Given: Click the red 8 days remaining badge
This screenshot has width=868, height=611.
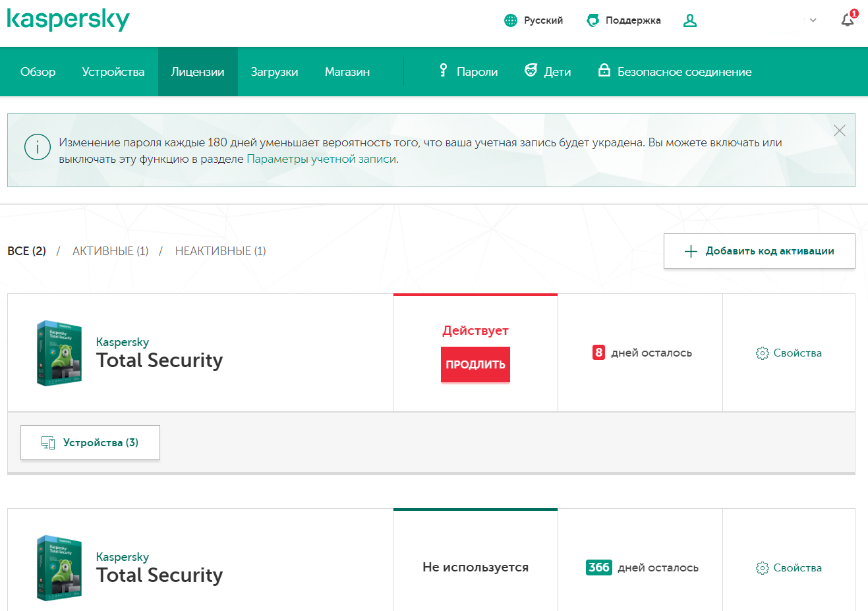Looking at the screenshot, I should (598, 353).
